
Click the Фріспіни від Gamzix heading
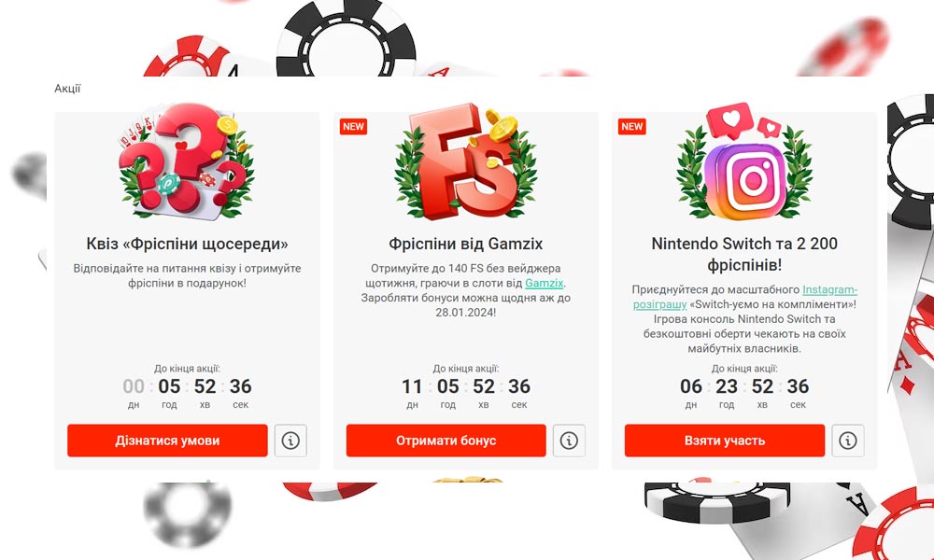coord(466,244)
